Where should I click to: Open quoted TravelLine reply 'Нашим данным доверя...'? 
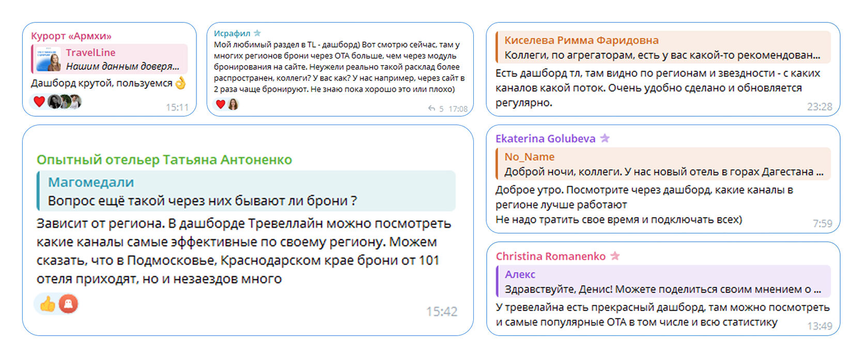click(110, 59)
